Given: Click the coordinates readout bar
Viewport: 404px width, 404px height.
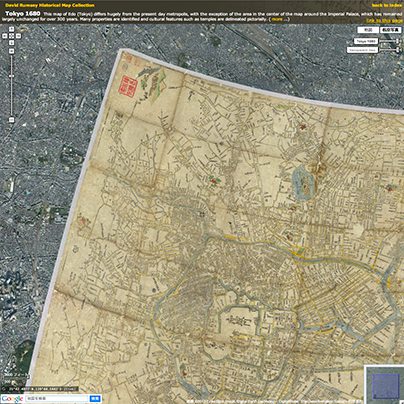Looking at the screenshot, I should pyautogui.click(x=40, y=389).
